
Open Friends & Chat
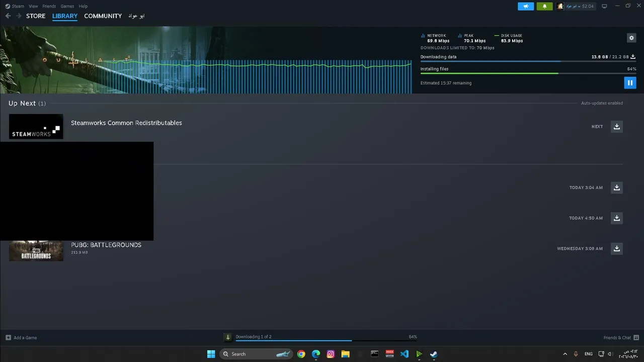621,338
